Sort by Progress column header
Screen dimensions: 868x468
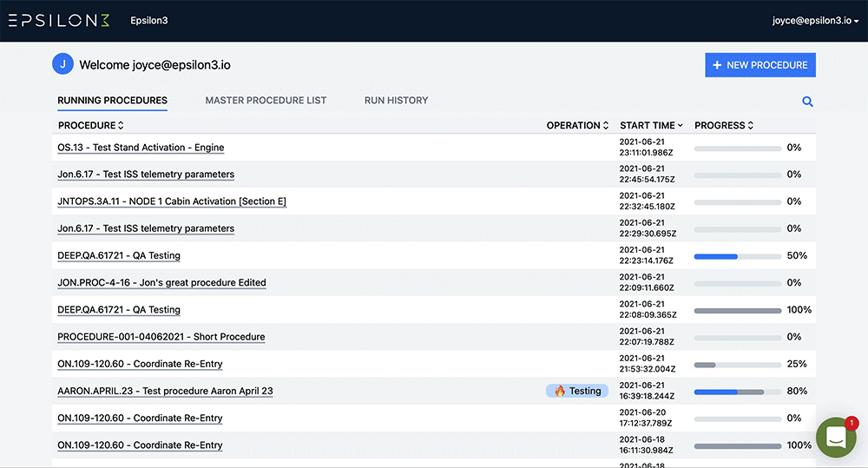724,126
